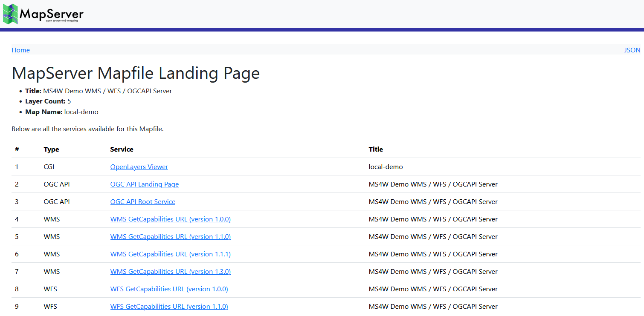Open WFS GetCapabilities URL version 1.0.0
This screenshot has width=644, height=316.
[x=169, y=289]
